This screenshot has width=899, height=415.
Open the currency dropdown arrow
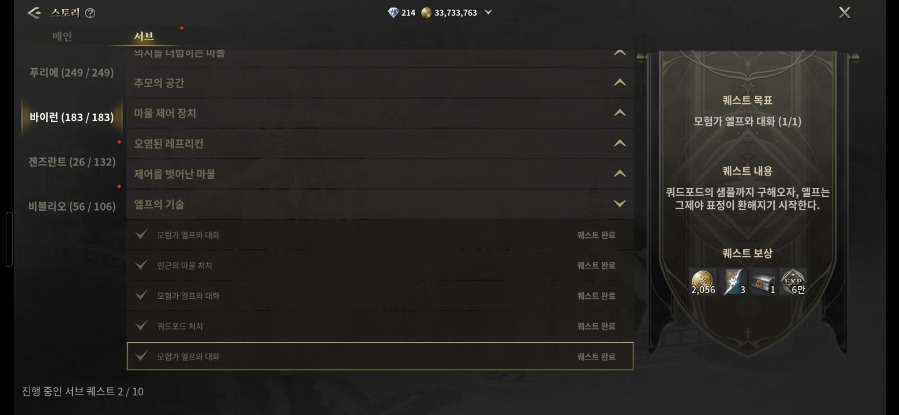(x=488, y=13)
